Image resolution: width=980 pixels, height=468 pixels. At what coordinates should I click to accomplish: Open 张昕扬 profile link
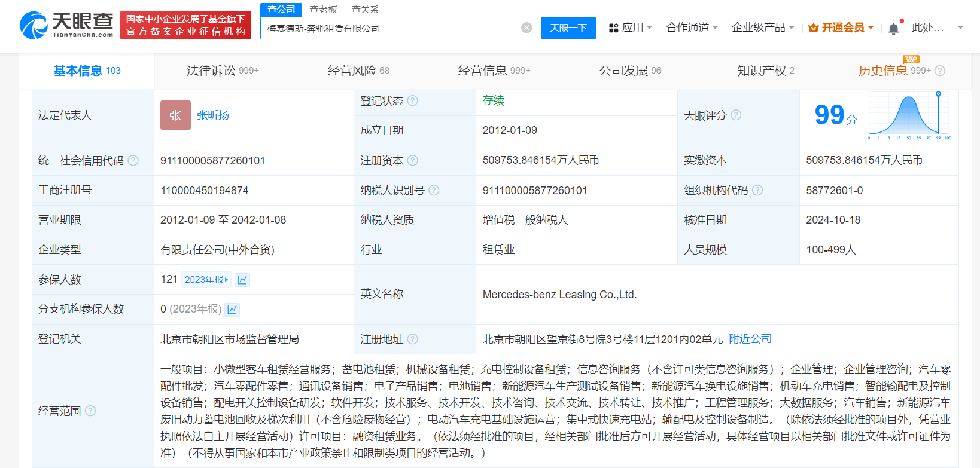tap(213, 115)
